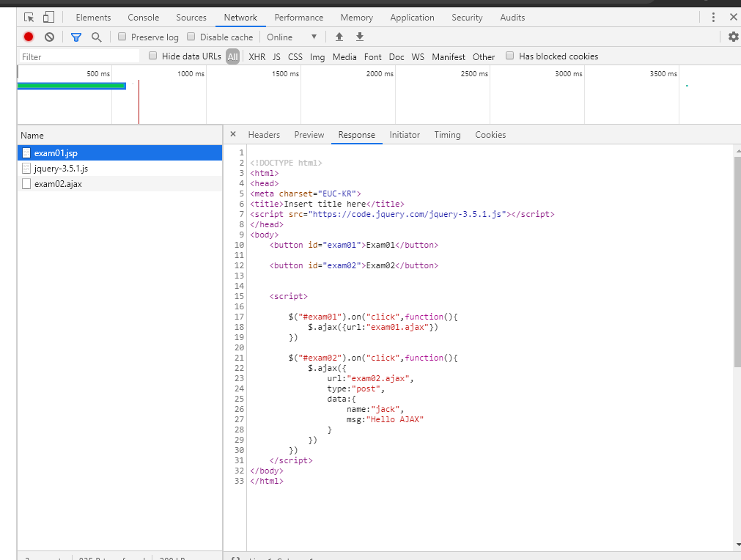This screenshot has width=741, height=560.
Task: Filter requests by Manifest
Action: pyautogui.click(x=449, y=56)
